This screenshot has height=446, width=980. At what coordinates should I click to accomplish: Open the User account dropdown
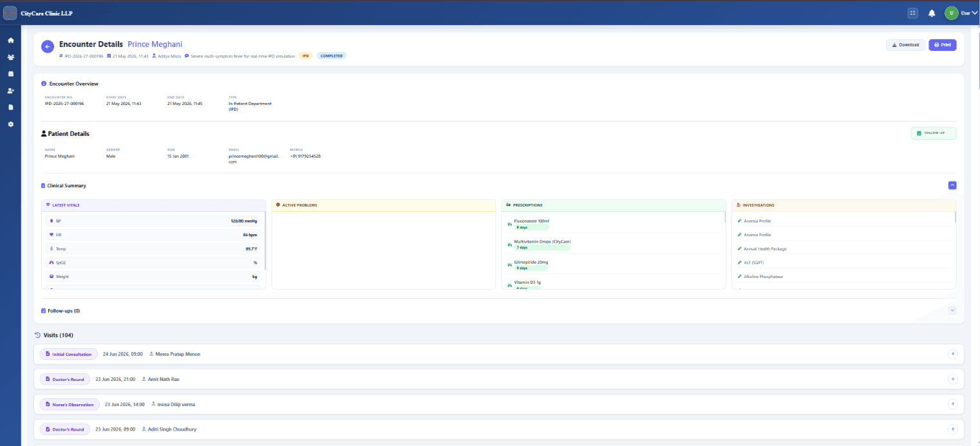pos(961,13)
